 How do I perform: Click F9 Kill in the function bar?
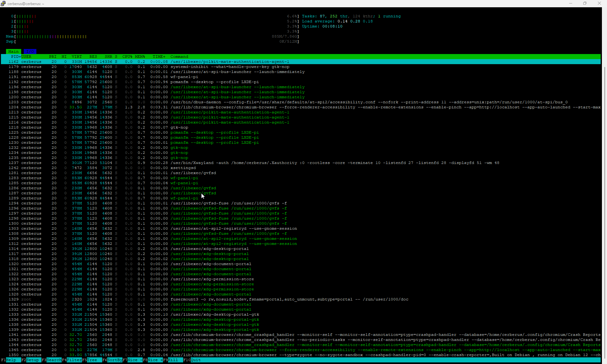click(173, 360)
